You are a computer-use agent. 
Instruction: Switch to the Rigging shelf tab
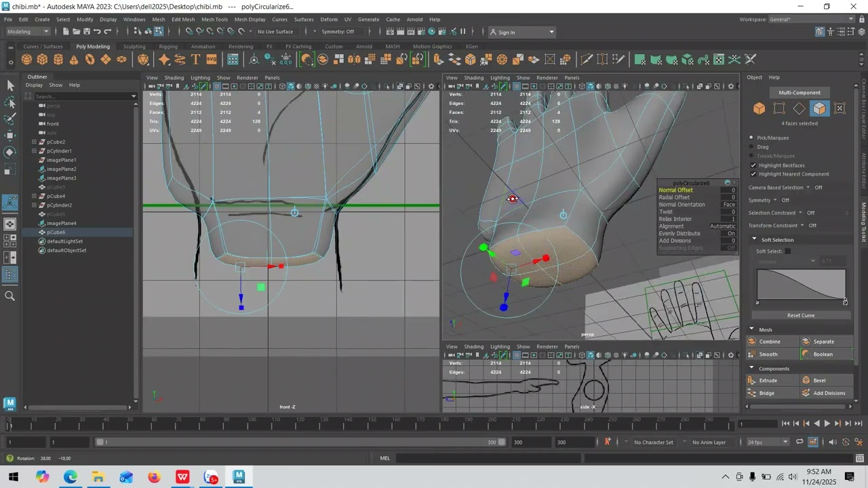pyautogui.click(x=168, y=47)
